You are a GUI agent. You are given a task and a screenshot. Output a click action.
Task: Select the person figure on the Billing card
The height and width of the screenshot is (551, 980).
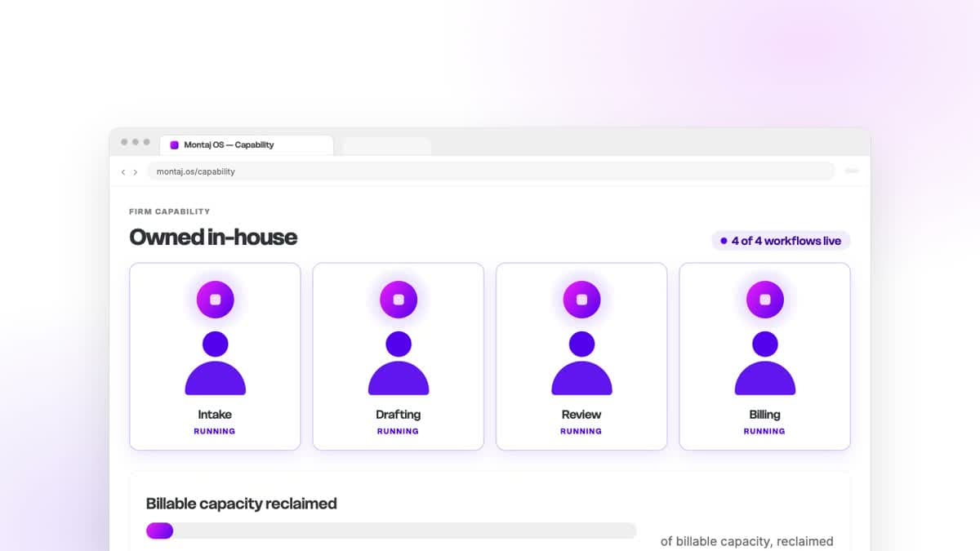(765, 363)
